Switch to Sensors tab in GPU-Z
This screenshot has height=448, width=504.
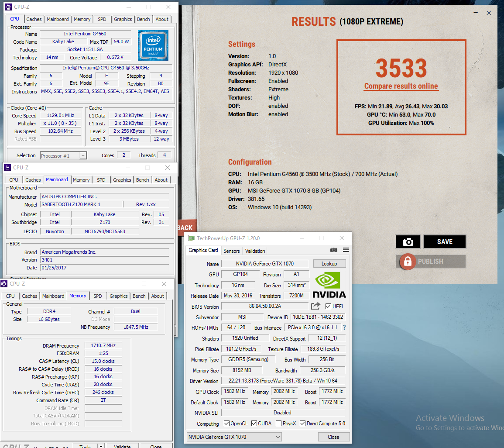point(231,251)
